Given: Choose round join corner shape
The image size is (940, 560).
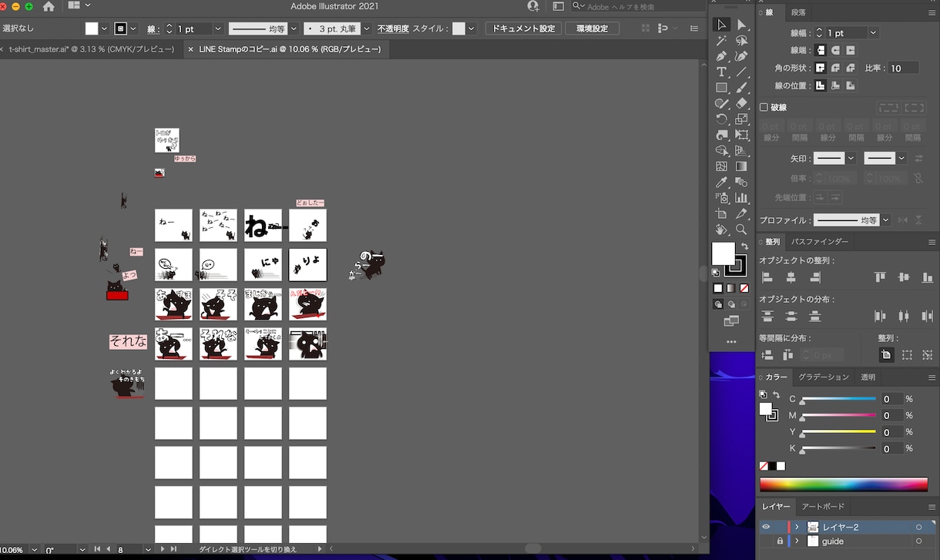Looking at the screenshot, I should pyautogui.click(x=835, y=68).
